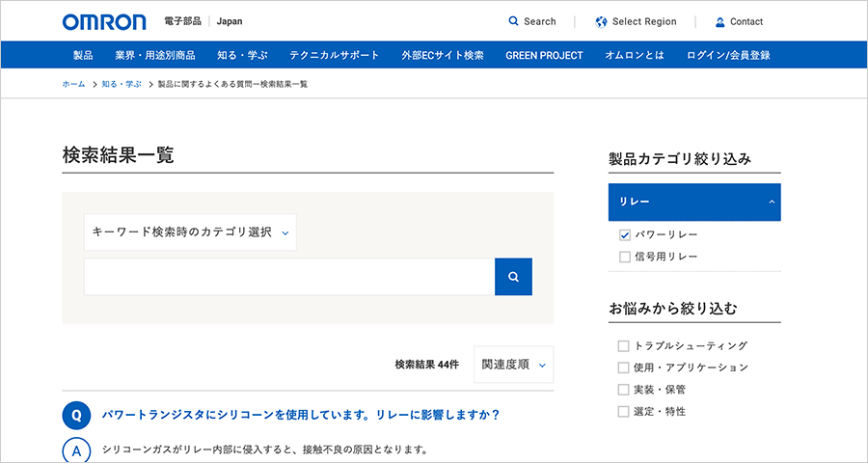Open Search via the magnifier icon in header

coord(514,21)
